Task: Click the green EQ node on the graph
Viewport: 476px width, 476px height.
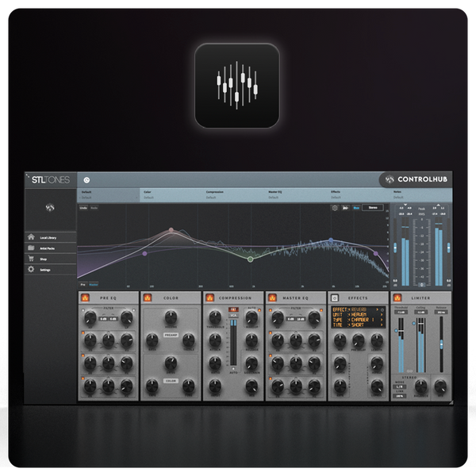Action: [x=250, y=259]
